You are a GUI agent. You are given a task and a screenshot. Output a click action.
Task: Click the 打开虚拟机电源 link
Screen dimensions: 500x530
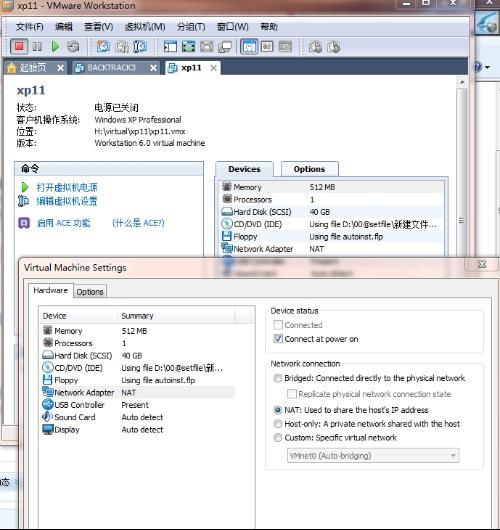point(67,187)
